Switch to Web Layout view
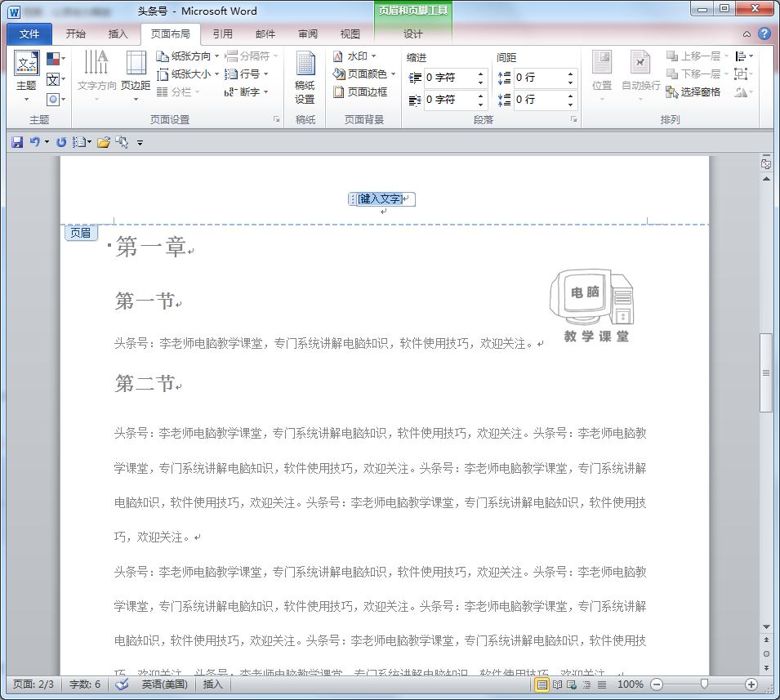Screen dimensions: 780x700 [x=572, y=684]
